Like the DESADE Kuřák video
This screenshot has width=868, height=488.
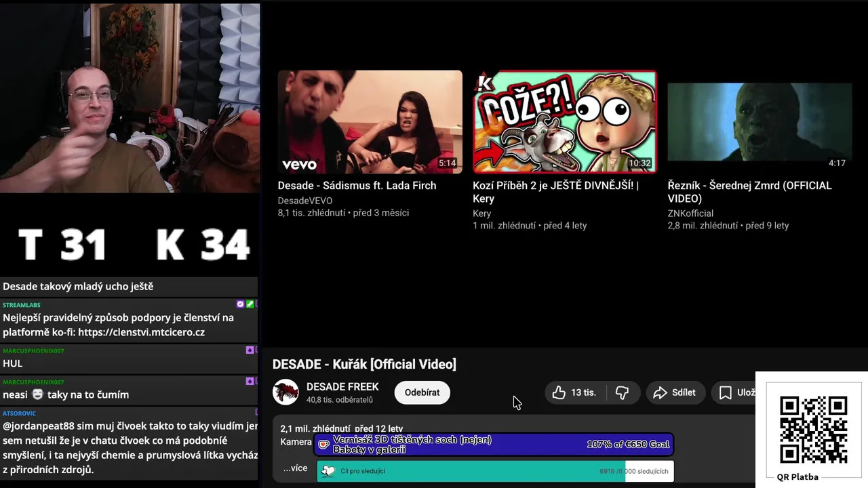point(575,392)
